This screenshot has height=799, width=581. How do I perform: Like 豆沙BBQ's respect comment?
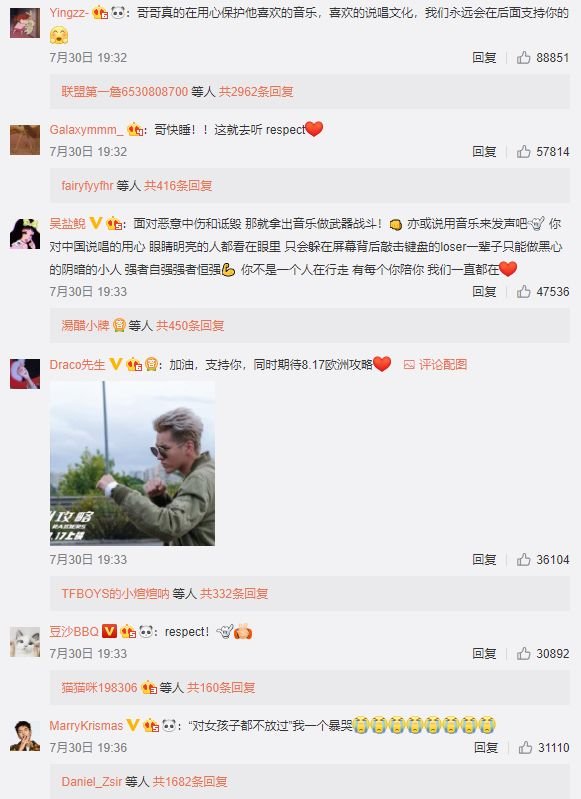click(x=523, y=653)
